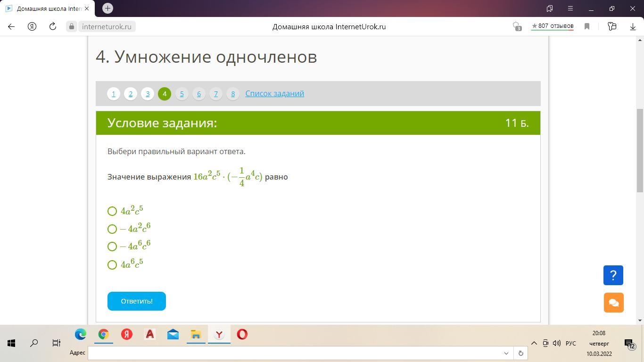Open the tab panel icon in the title bar
The height and width of the screenshot is (362, 644).
(550, 8)
